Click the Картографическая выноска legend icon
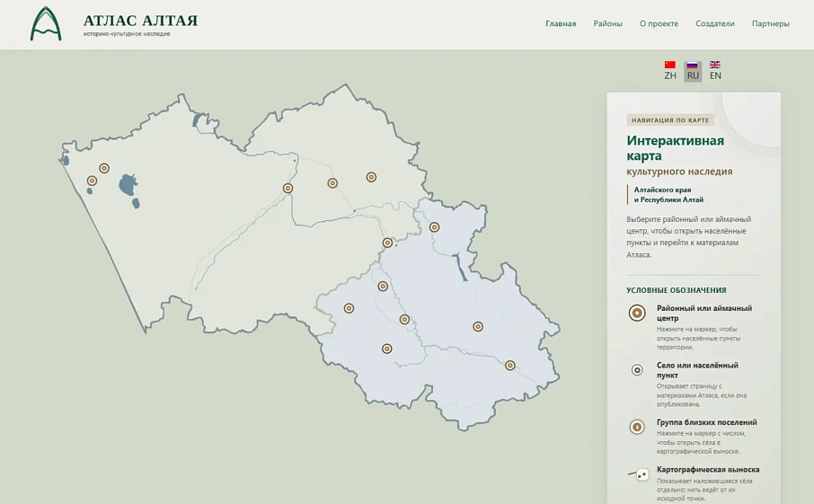This screenshot has height=504, width=814. coord(639,474)
